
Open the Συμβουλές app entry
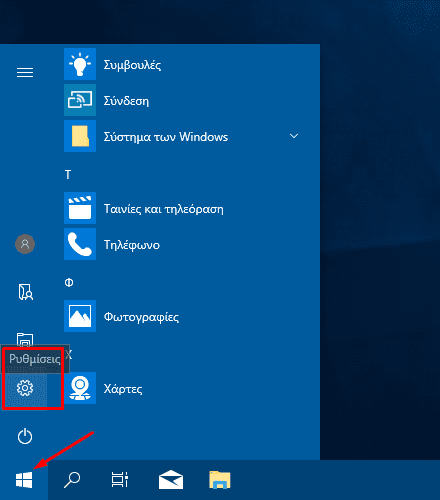pyautogui.click(x=132, y=65)
